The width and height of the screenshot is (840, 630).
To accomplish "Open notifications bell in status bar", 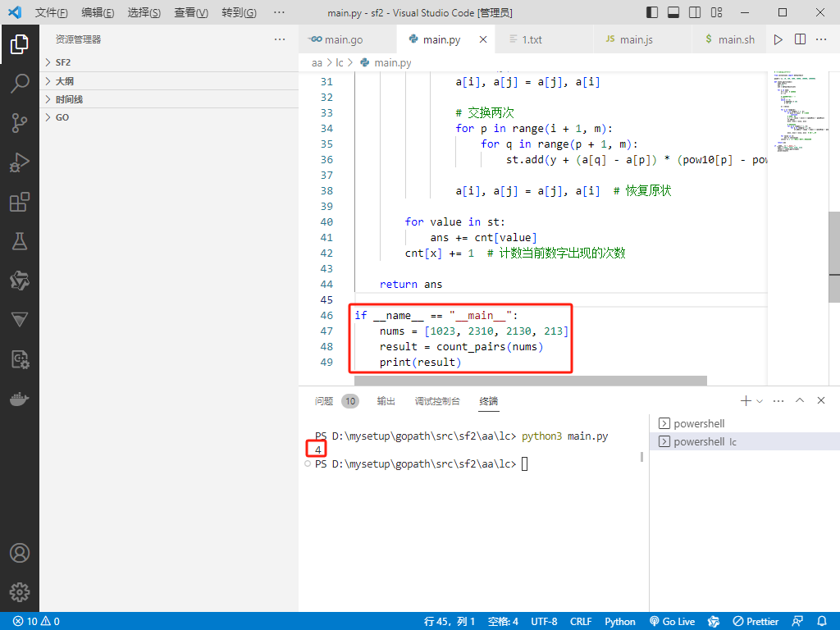I will pyautogui.click(x=822, y=622).
